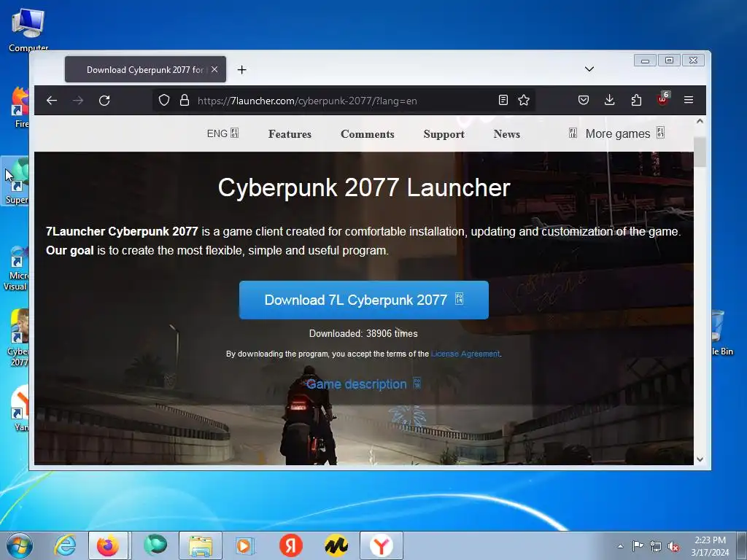Close the Download Cyberpunk 2077 tab

click(214, 69)
